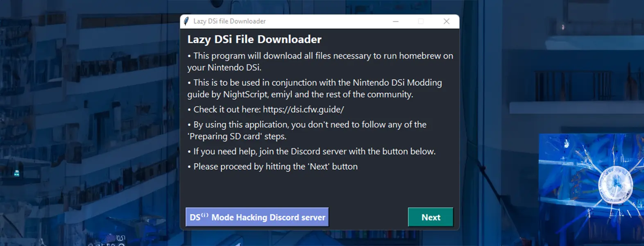The height and width of the screenshot is (246, 644).
Task: Click the 'Preparing SD card' steps paragraph
Action: tap(307, 130)
